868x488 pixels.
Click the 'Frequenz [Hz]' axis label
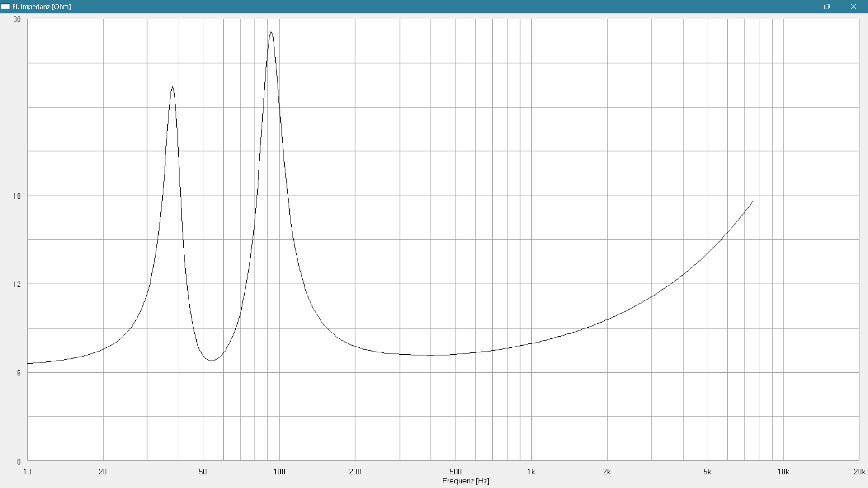(x=466, y=481)
